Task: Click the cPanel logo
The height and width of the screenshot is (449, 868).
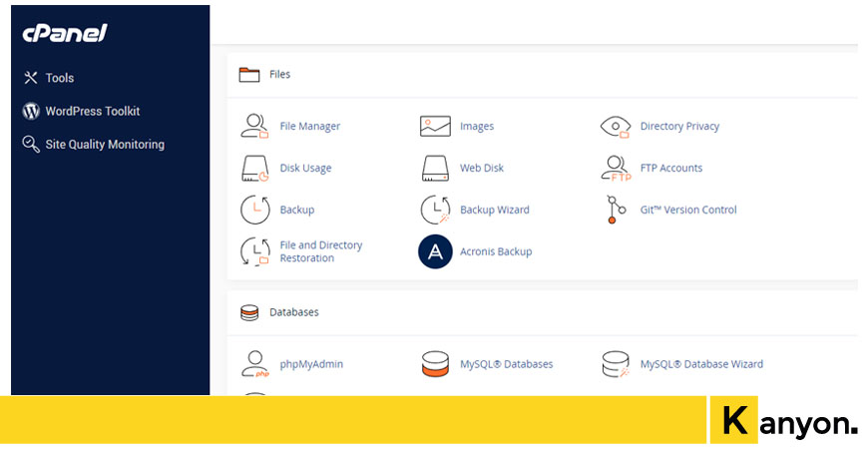Action: pos(65,33)
